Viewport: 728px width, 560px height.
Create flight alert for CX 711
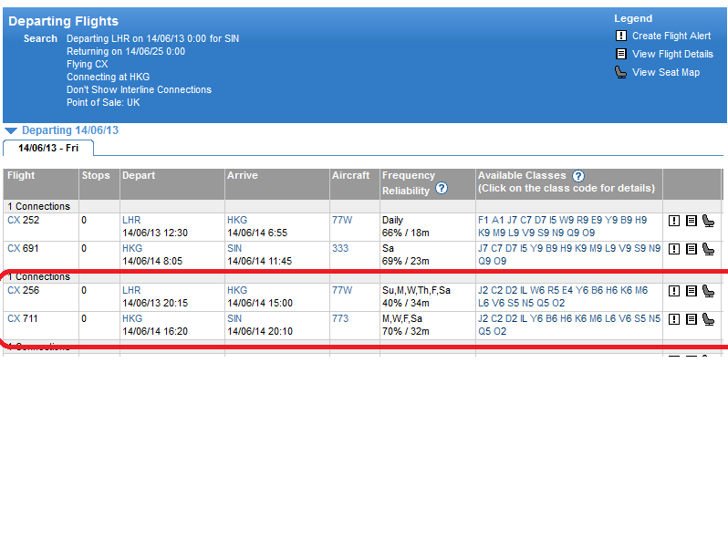point(674,319)
